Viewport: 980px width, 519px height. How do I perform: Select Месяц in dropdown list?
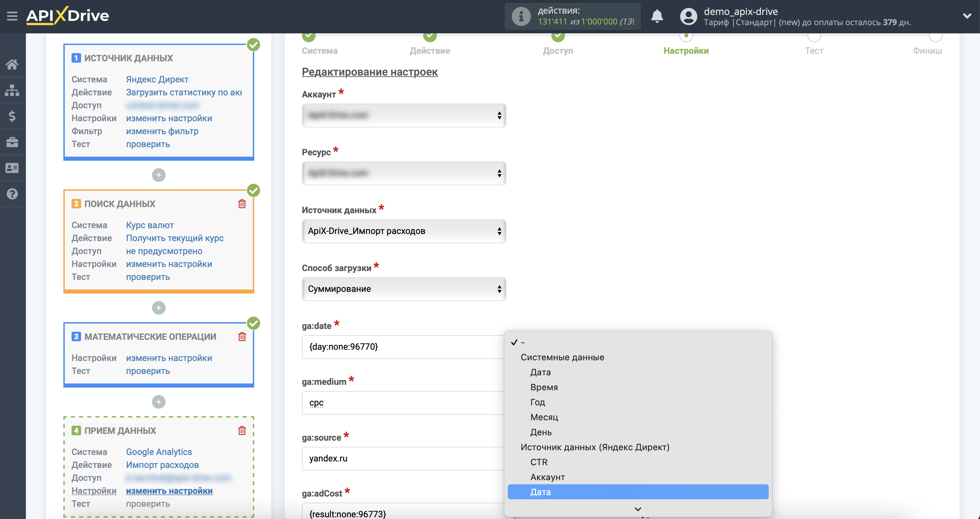638,417
